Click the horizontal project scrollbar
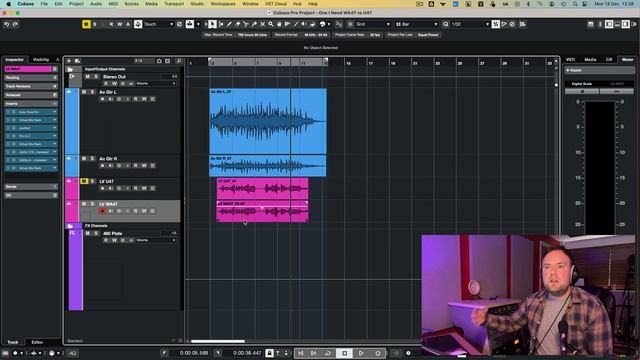Image resolution: width=640 pixels, height=360 pixels. pyautogui.click(x=218, y=341)
